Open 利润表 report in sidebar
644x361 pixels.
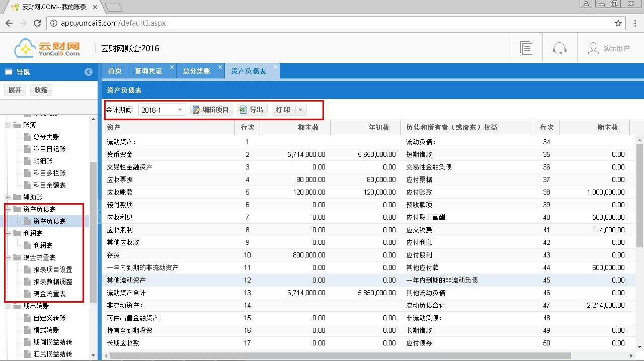[x=43, y=245]
